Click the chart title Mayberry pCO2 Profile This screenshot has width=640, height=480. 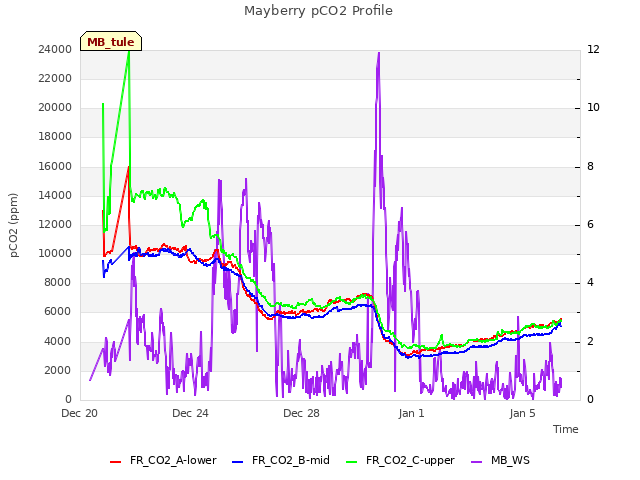[x=318, y=11]
